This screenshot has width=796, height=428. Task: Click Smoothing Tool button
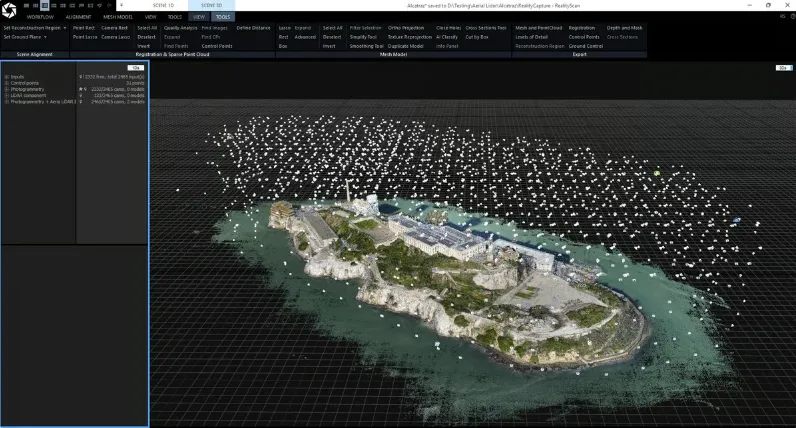pos(367,46)
